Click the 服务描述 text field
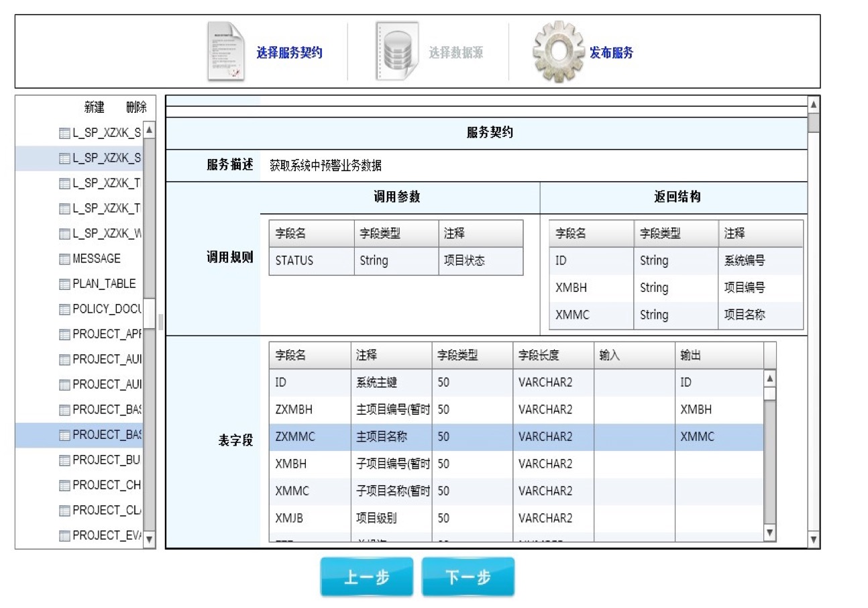 pyautogui.click(x=533, y=166)
